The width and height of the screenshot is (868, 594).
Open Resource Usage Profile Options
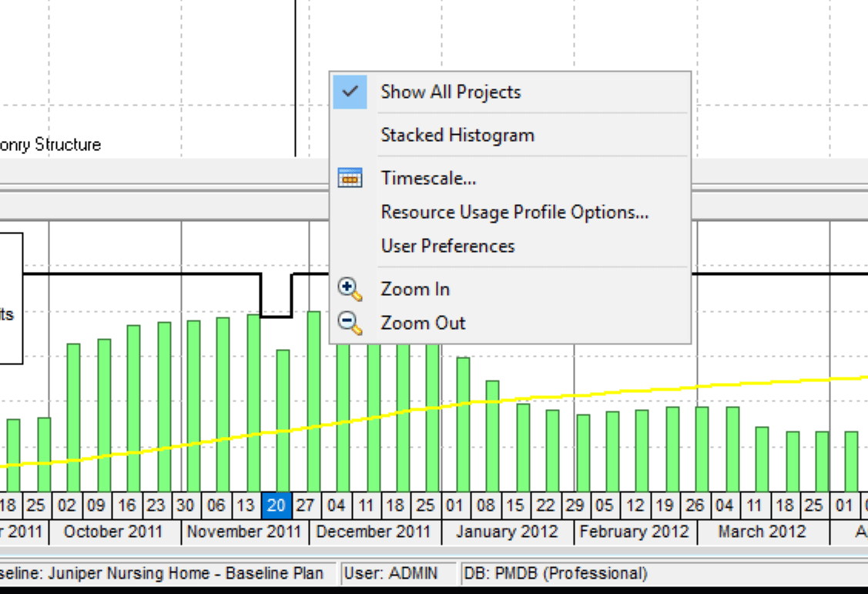[x=514, y=211]
